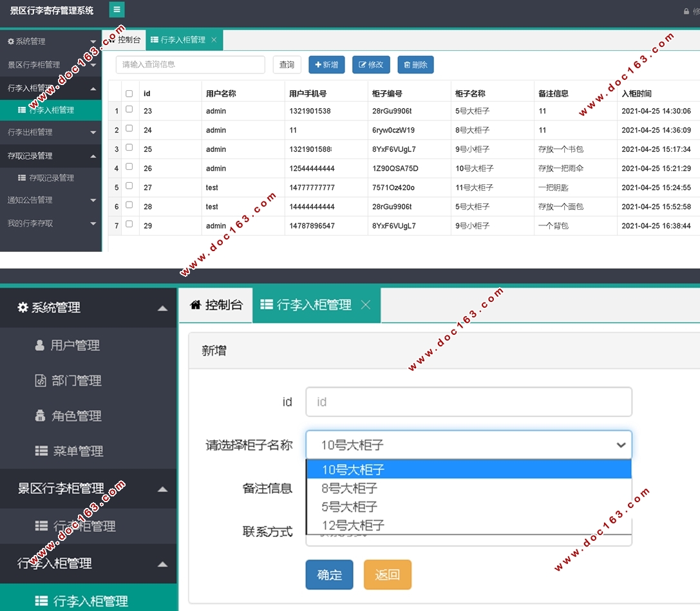700x611 pixels.
Task: Check the row with id 29
Action: 129,224
